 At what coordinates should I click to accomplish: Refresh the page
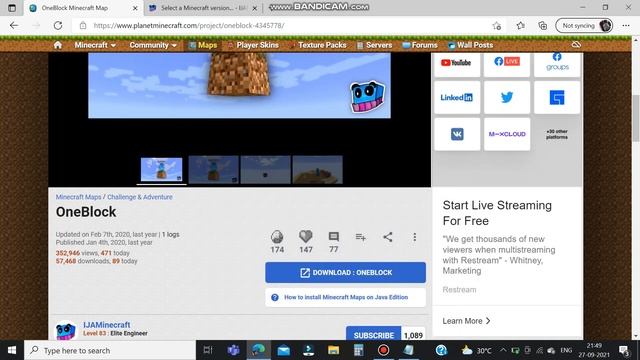[x=58, y=25]
